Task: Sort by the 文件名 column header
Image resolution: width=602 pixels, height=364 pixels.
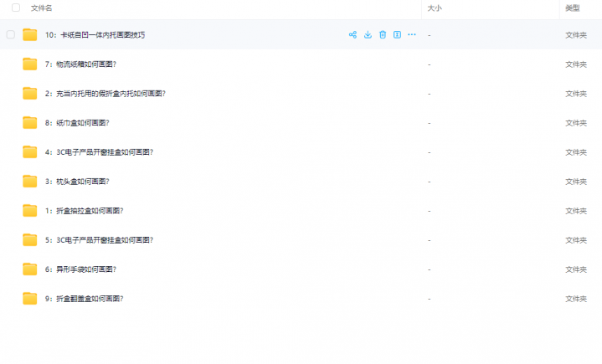Action: point(42,8)
